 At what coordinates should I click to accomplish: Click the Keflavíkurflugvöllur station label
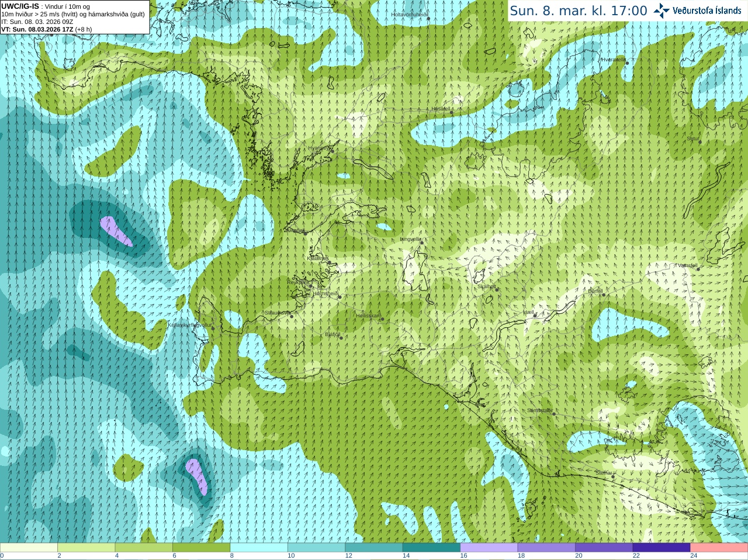[190, 325]
